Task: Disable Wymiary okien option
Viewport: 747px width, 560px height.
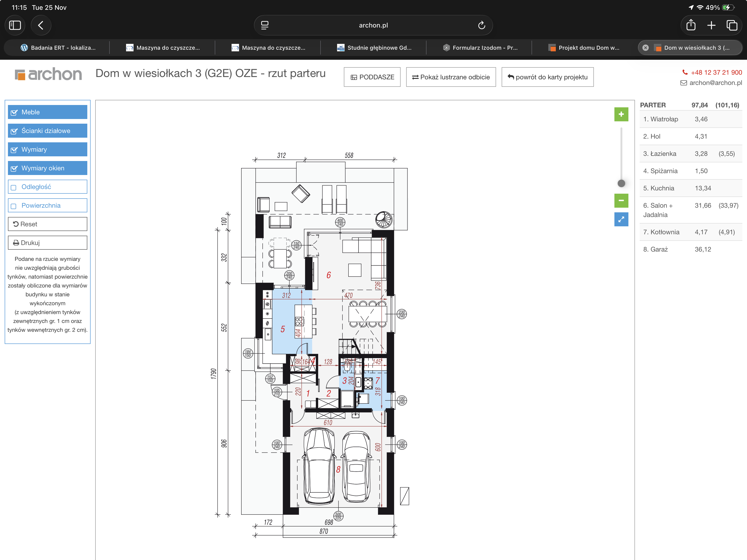Action: click(14, 168)
